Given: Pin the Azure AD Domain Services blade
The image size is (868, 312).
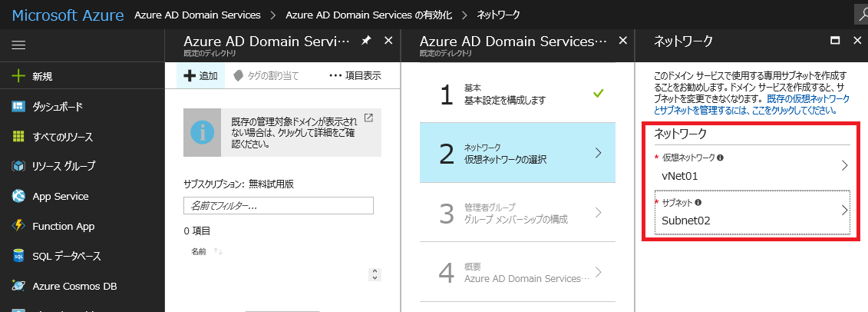Looking at the screenshot, I should [x=365, y=41].
